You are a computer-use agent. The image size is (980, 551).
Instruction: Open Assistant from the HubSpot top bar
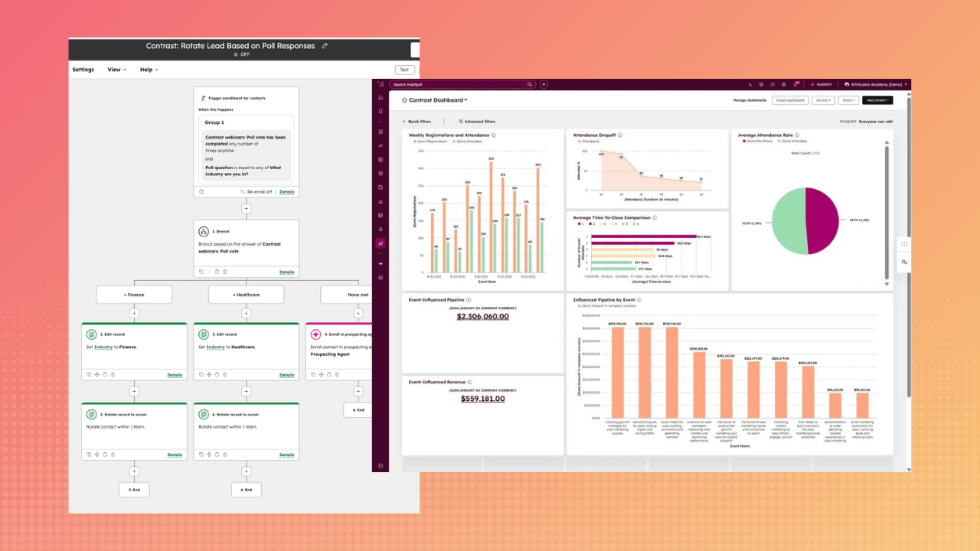pos(824,83)
